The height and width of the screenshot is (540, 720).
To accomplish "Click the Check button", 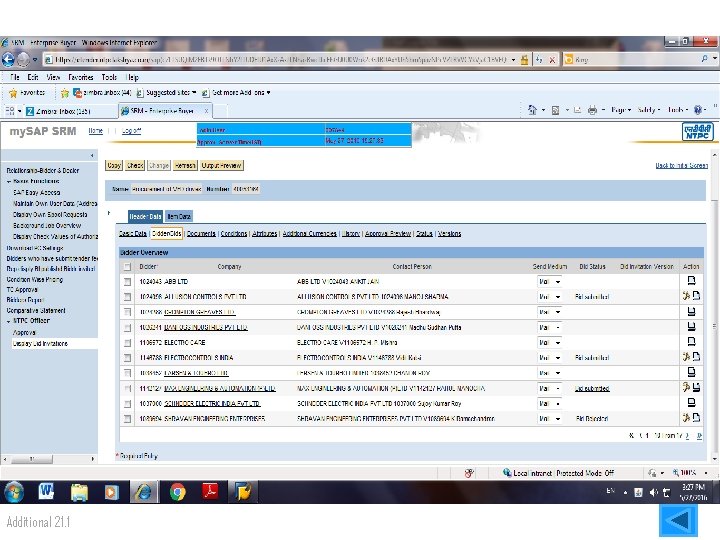I will tap(135, 165).
